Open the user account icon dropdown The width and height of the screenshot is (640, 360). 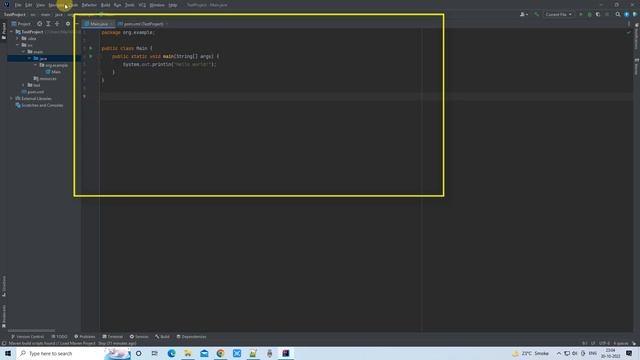tap(524, 14)
